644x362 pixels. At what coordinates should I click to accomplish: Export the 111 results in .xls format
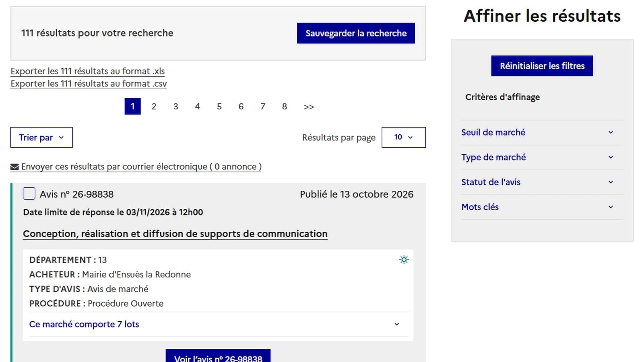tap(88, 71)
